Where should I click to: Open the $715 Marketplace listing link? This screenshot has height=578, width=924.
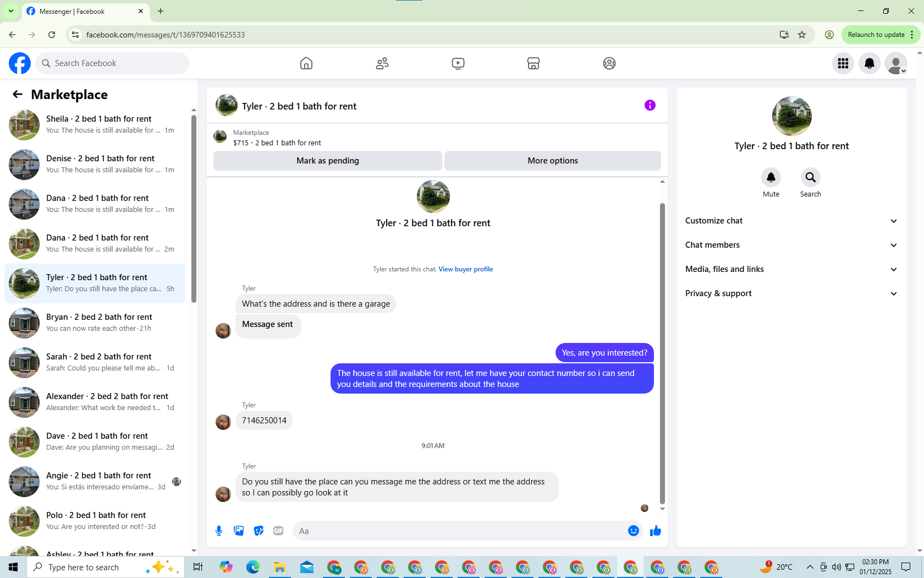pyautogui.click(x=277, y=143)
